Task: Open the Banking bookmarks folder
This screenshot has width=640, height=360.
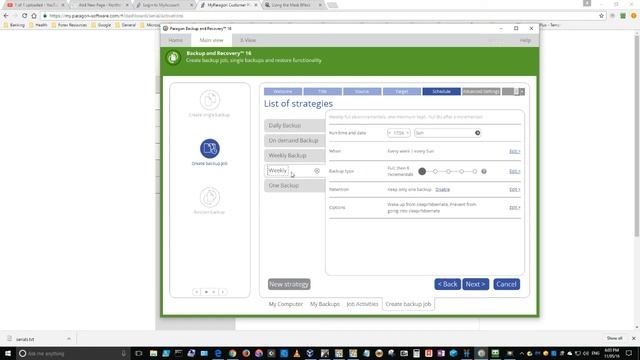Action: pyautogui.click(x=14, y=25)
